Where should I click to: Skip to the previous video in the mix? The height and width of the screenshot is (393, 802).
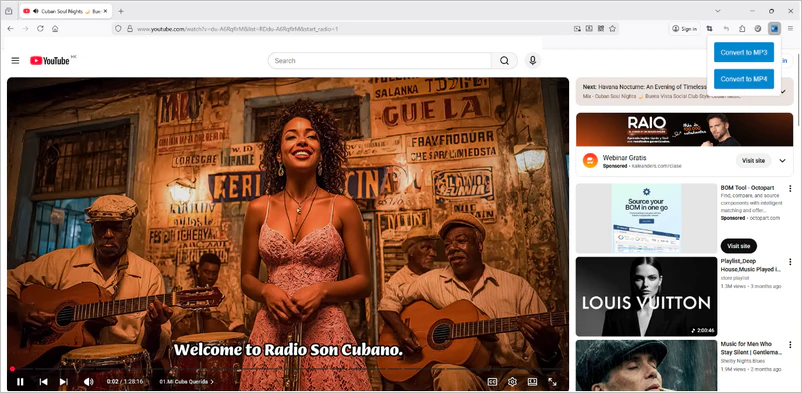click(x=43, y=381)
